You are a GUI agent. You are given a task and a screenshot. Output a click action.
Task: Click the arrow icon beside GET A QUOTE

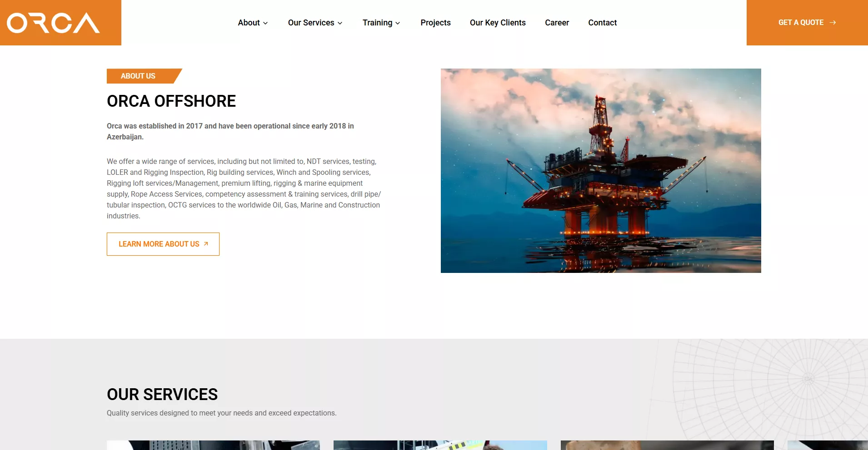tap(833, 23)
